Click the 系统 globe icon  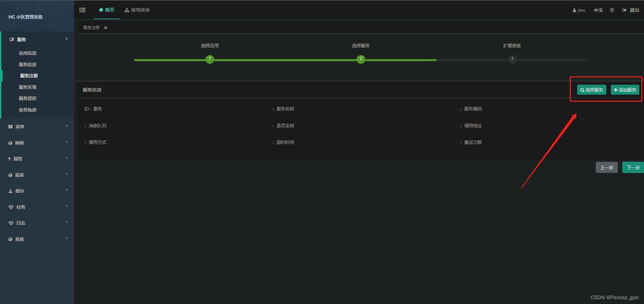coord(10,239)
